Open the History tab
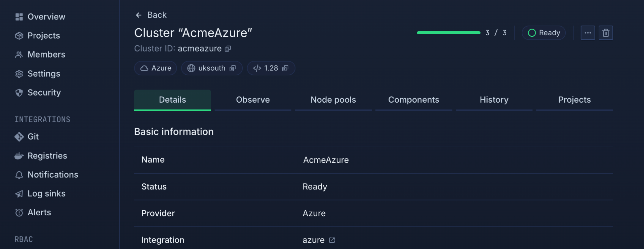Screen dimensions: 644x249 pyautogui.click(x=494, y=100)
